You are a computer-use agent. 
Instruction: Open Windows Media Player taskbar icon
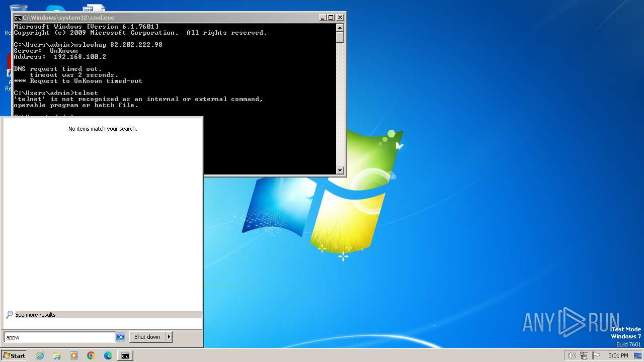74,355
